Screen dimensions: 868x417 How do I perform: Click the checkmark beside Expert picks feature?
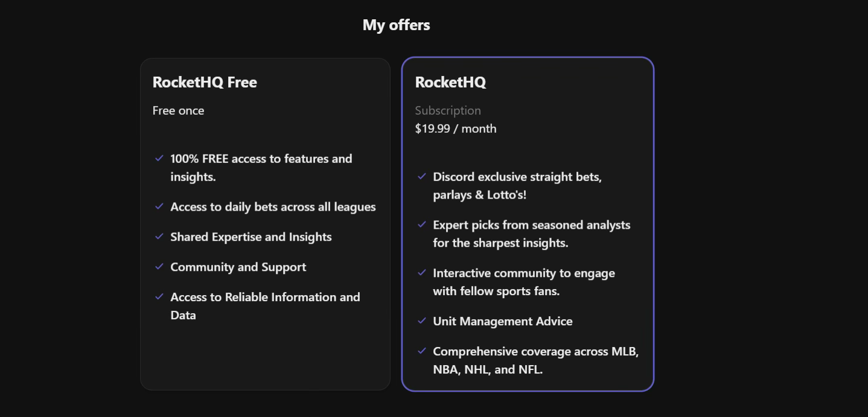(422, 224)
